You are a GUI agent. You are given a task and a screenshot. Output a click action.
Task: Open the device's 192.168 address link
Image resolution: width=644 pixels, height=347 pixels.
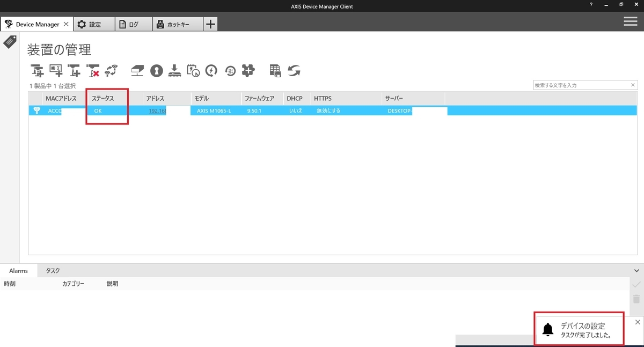157,110
